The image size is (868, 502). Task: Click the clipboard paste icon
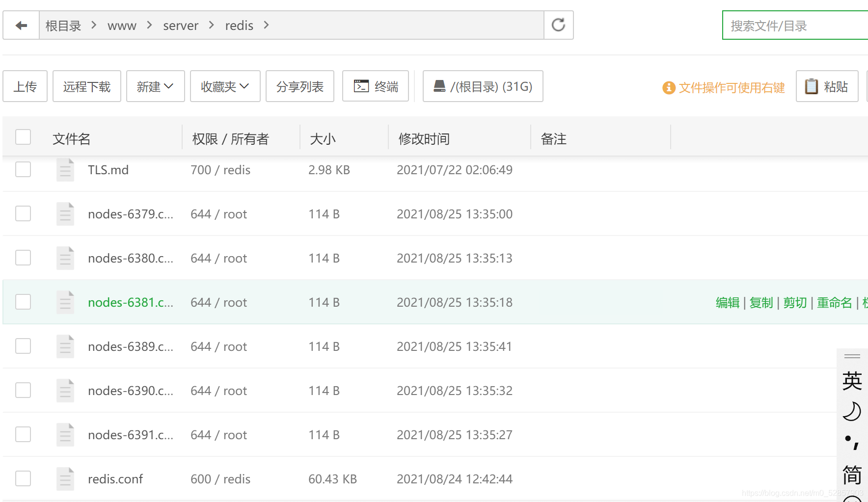click(812, 86)
